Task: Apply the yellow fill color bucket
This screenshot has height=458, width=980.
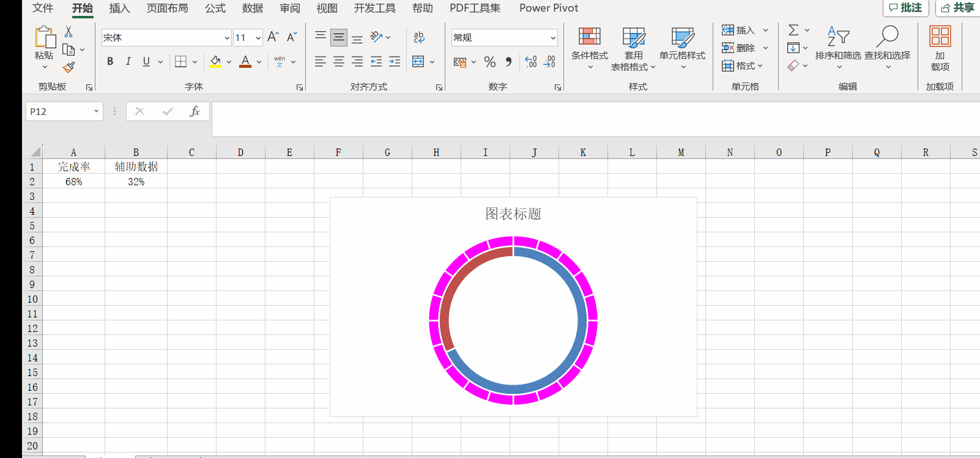Action: [x=215, y=61]
